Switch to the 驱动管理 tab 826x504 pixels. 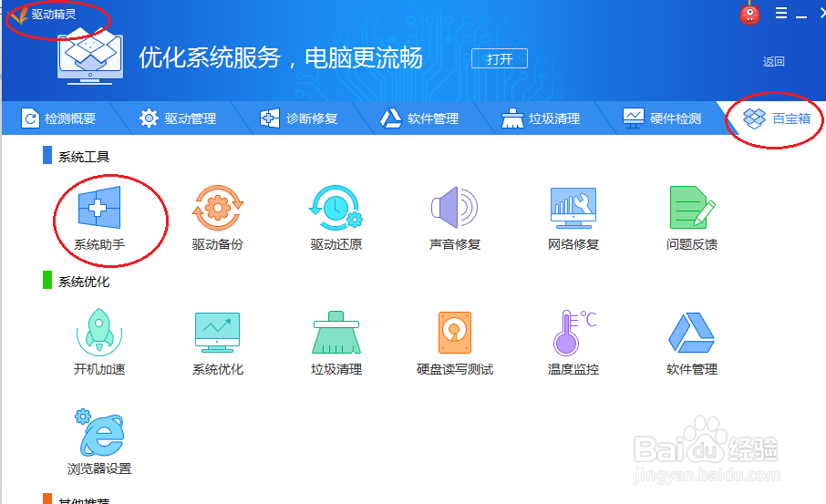[x=178, y=118]
